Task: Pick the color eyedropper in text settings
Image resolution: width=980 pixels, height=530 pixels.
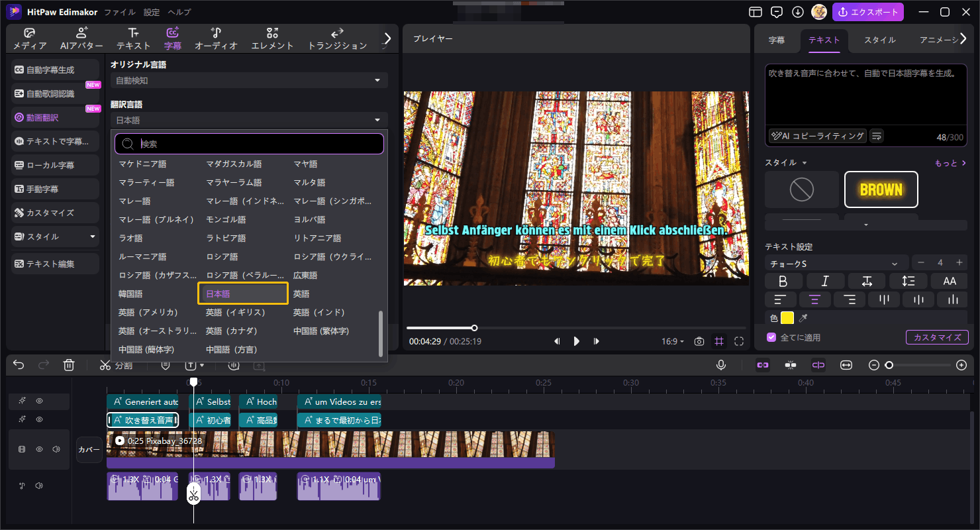Action: (803, 318)
